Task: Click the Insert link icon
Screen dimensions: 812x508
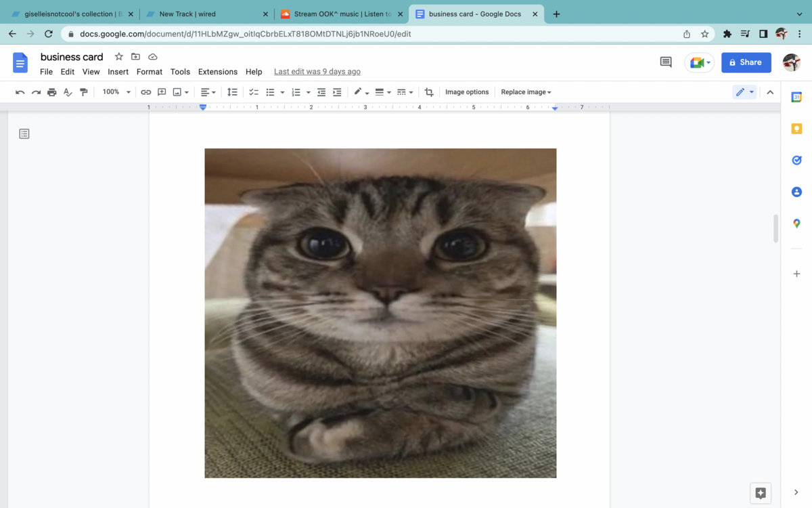Action: click(x=145, y=92)
